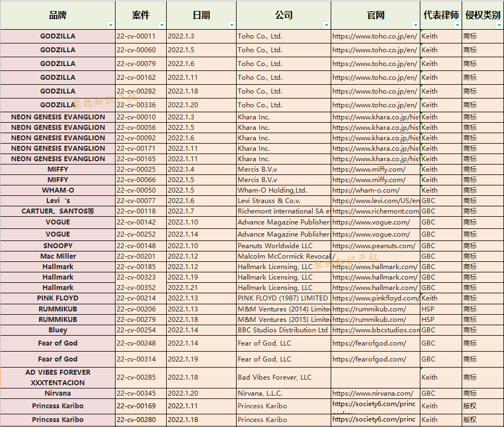Click the Bad Vibes Forever, LLC cell
The height and width of the screenshot is (427, 504).
click(283, 377)
